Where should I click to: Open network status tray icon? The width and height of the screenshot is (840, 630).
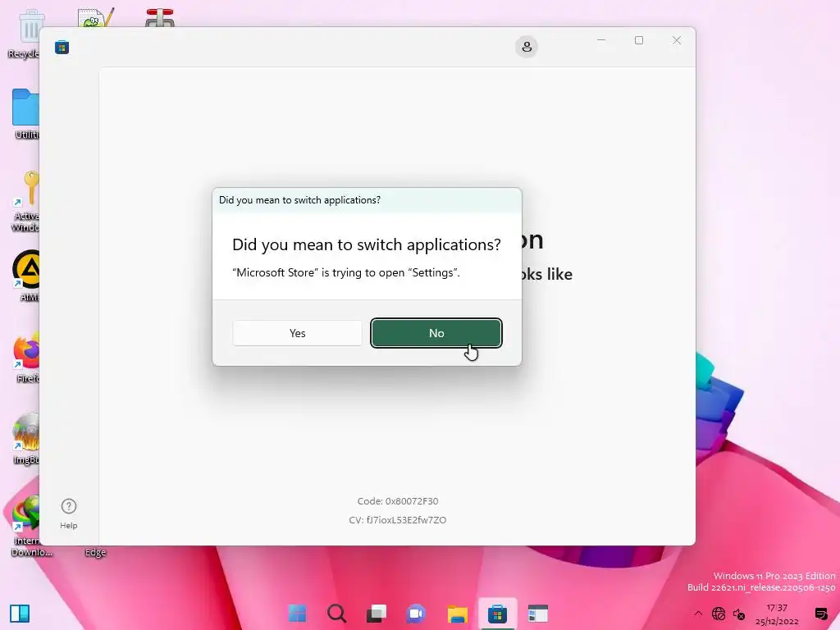[x=719, y=614]
